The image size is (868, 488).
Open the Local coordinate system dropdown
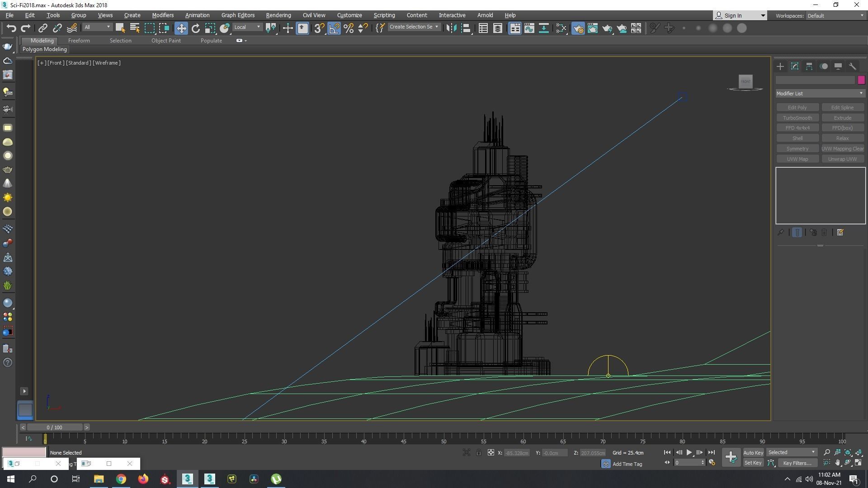click(x=247, y=27)
